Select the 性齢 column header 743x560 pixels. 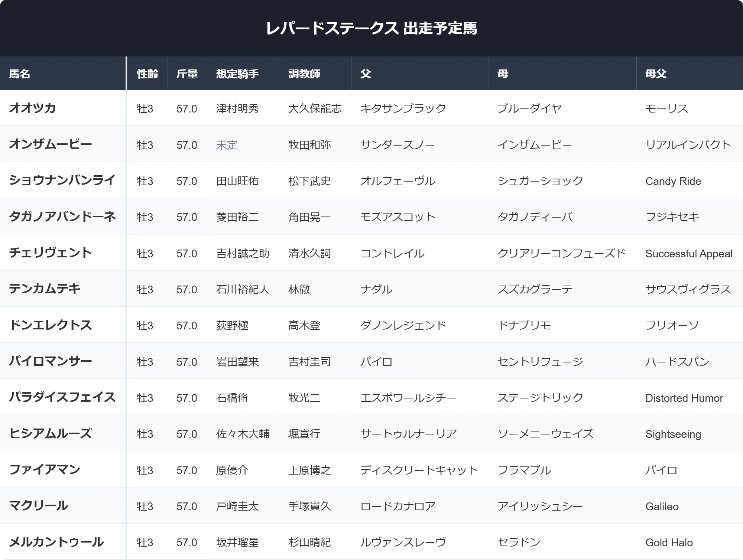coord(147,74)
